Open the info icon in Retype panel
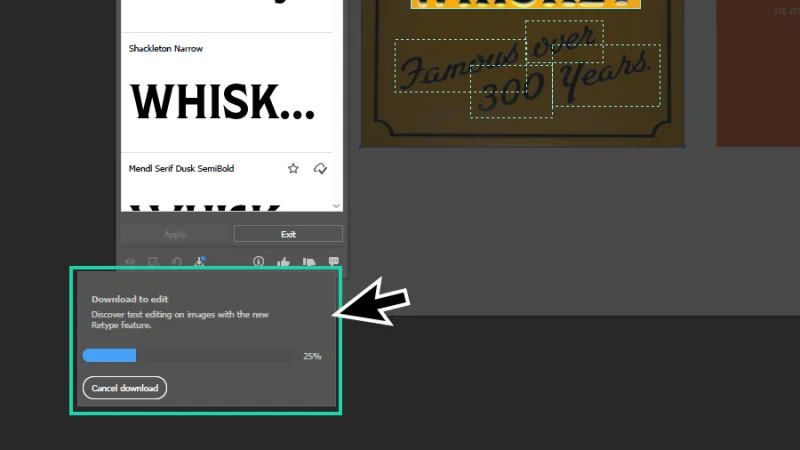Viewport: 800px width, 450px height. (x=258, y=262)
